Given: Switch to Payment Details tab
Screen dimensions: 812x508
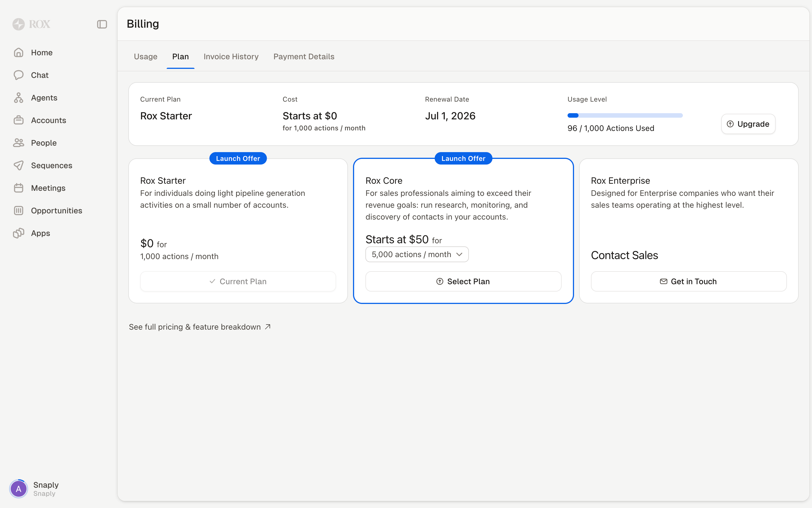Looking at the screenshot, I should [x=304, y=56].
